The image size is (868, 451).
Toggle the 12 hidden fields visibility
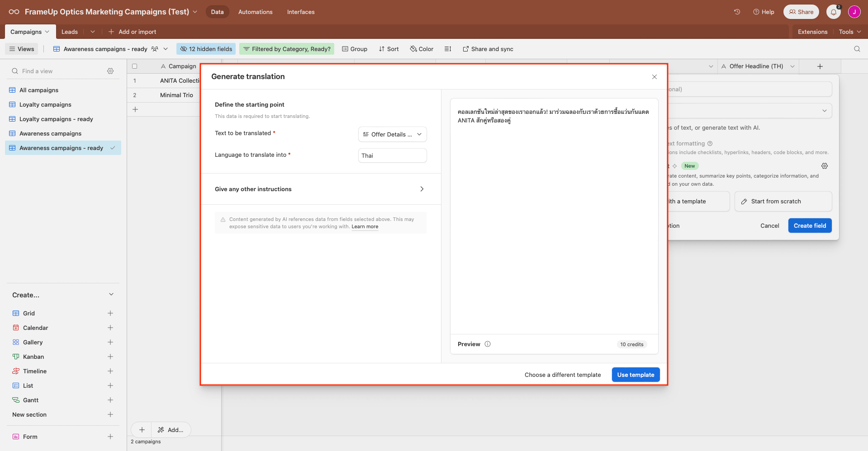click(x=206, y=48)
